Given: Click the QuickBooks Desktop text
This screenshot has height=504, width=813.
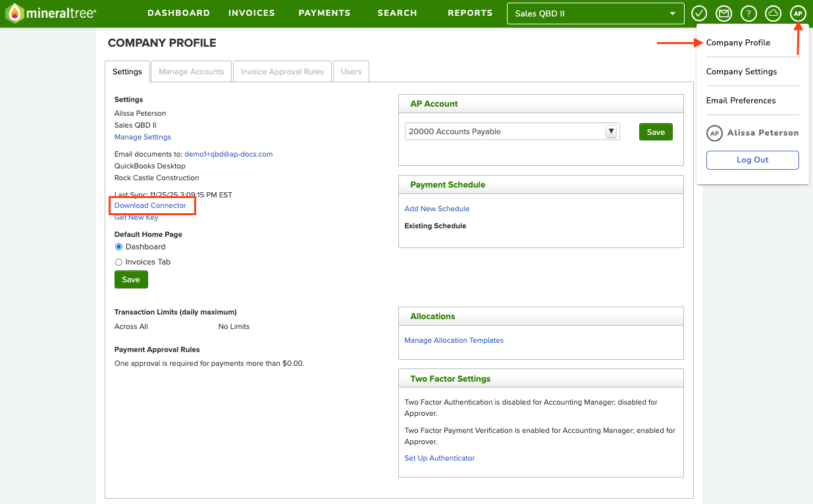Looking at the screenshot, I should [150, 166].
